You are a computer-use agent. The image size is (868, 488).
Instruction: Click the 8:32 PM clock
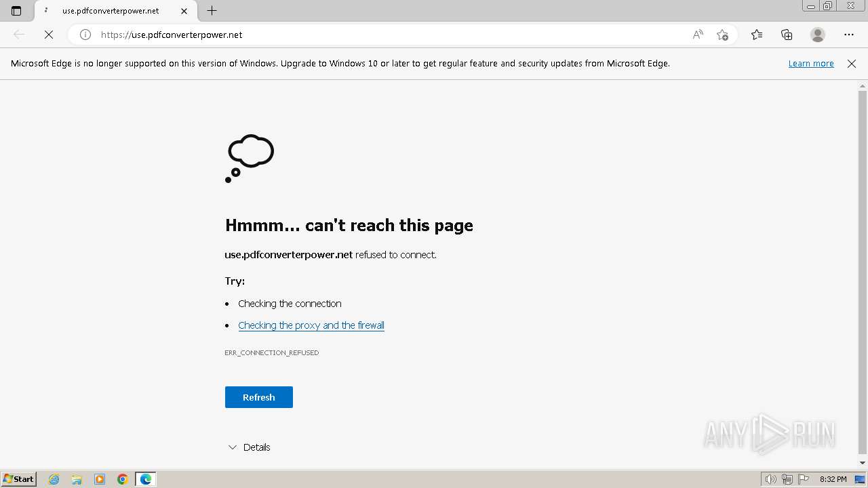[833, 479]
